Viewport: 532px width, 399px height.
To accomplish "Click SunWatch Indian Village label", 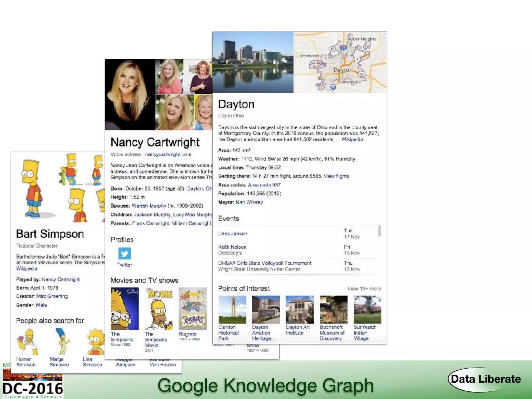I will 365,333.
